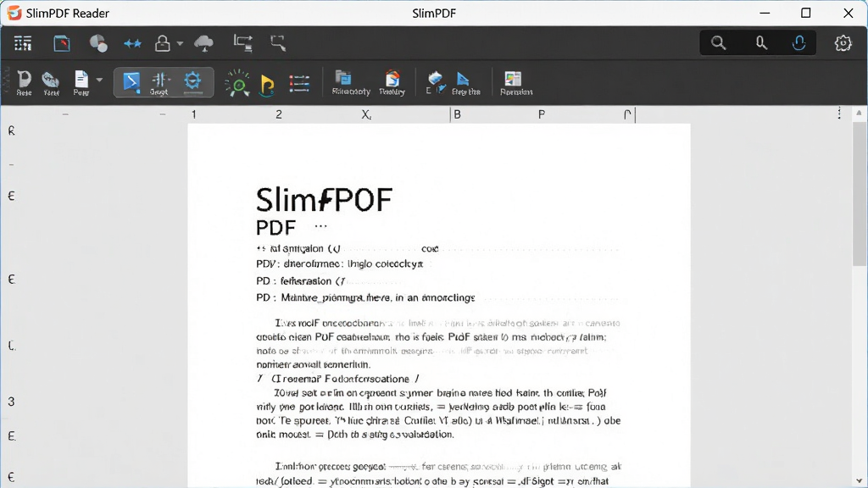
Task: Select the blue arrow cursor tool
Action: pos(131,82)
